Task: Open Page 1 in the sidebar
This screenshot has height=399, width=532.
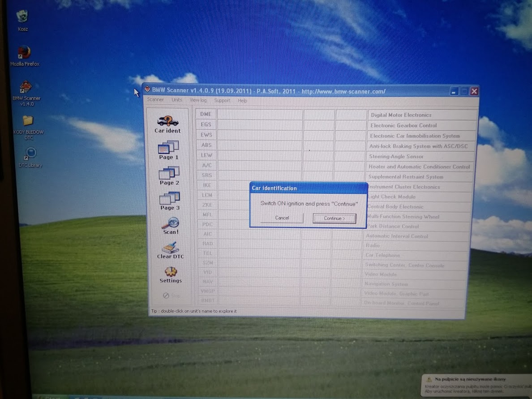Action: point(168,147)
